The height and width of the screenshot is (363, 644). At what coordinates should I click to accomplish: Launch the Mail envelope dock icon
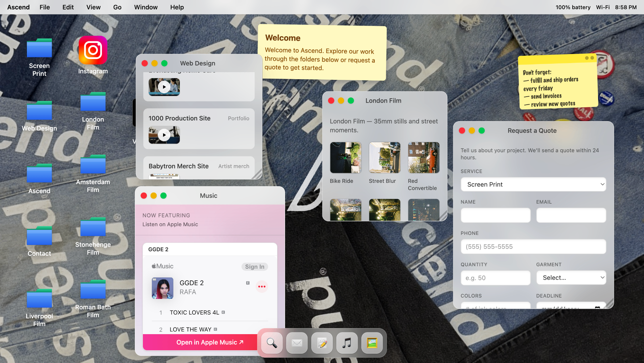tap(297, 343)
